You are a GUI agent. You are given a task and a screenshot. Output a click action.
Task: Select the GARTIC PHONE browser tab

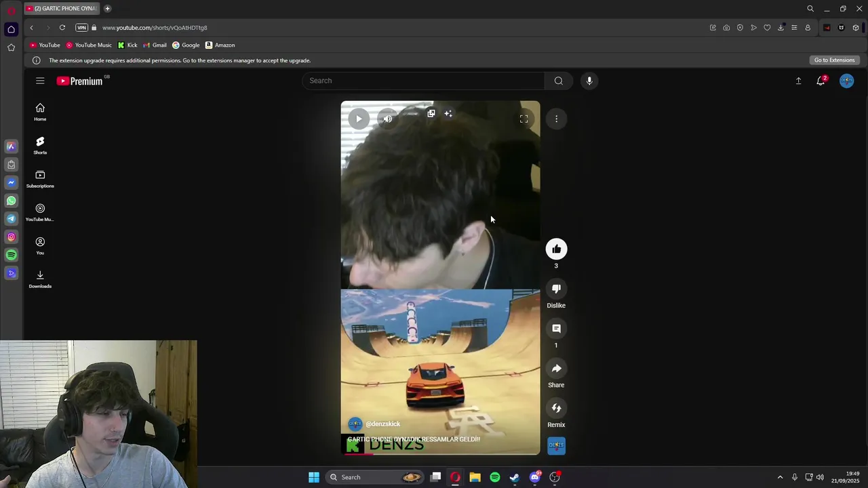coord(62,8)
